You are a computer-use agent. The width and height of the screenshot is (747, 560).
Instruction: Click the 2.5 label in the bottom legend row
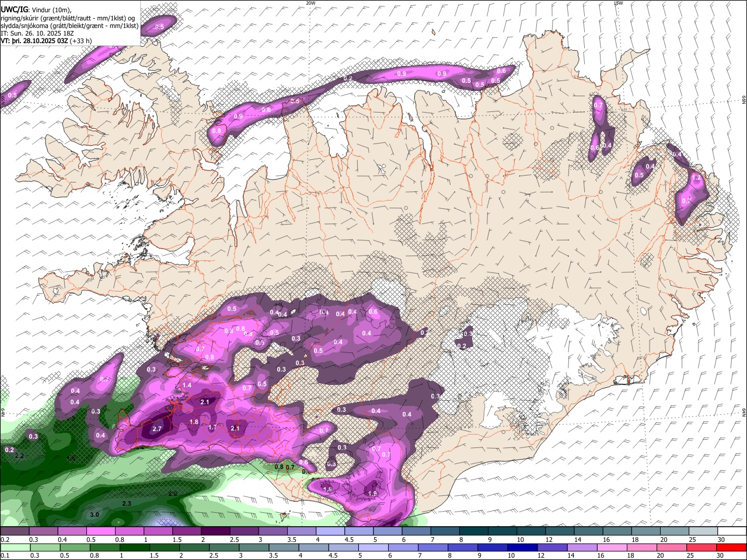tap(214, 556)
